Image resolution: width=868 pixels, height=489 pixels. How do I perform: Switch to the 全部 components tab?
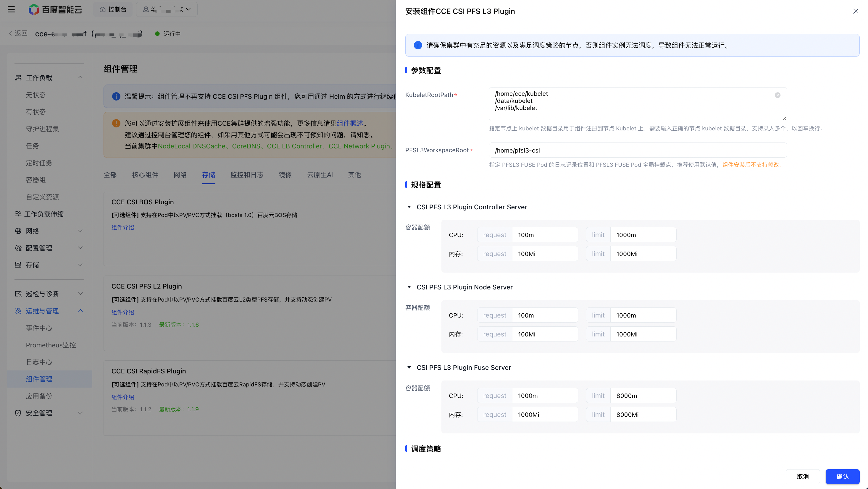click(x=110, y=175)
